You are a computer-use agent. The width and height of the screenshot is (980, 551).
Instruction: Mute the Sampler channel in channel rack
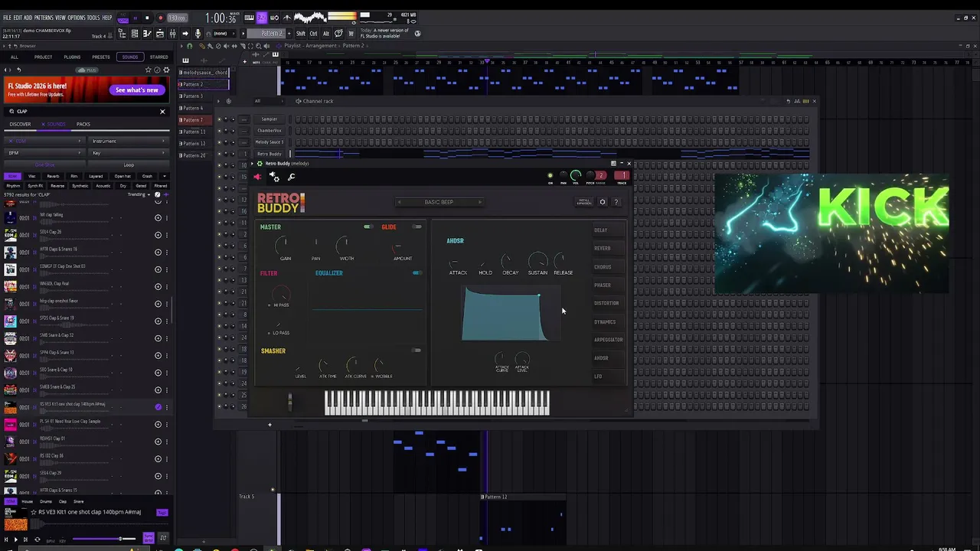(x=219, y=119)
